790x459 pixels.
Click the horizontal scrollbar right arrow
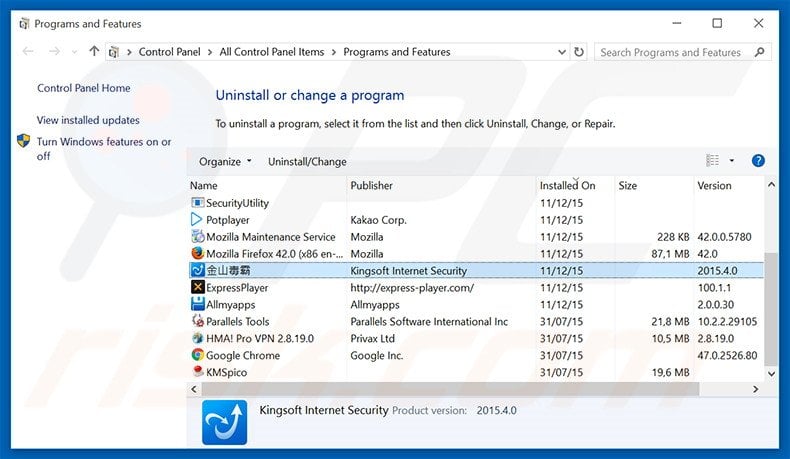755,389
